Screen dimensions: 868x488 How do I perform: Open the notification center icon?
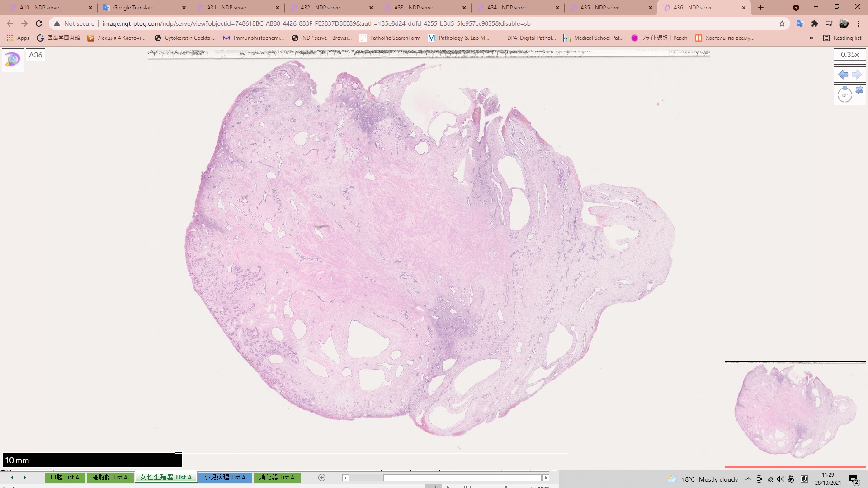click(854, 479)
